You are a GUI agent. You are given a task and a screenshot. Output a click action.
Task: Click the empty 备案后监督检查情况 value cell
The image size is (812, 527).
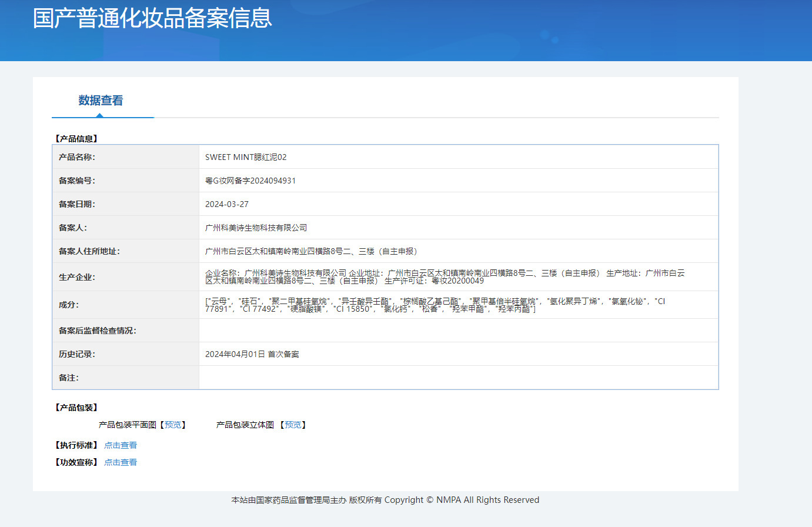[459, 331]
